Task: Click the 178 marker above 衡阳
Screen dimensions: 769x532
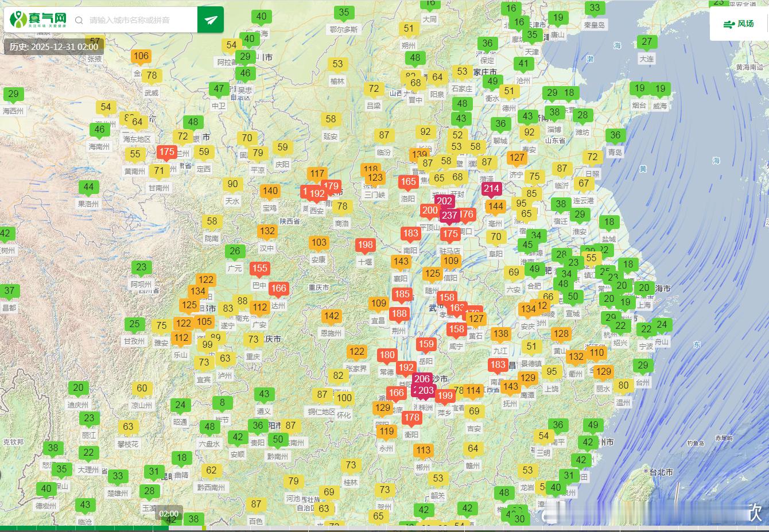Action: coord(411,418)
